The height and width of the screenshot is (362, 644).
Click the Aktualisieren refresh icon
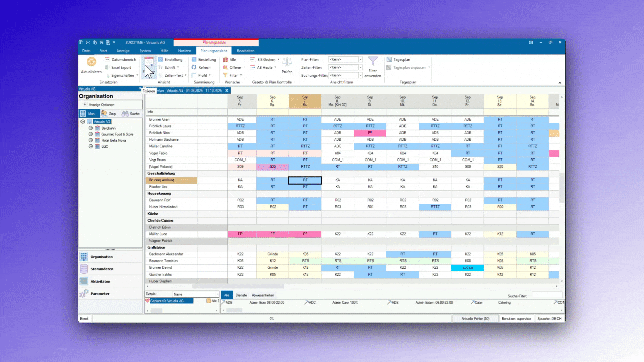(91, 62)
